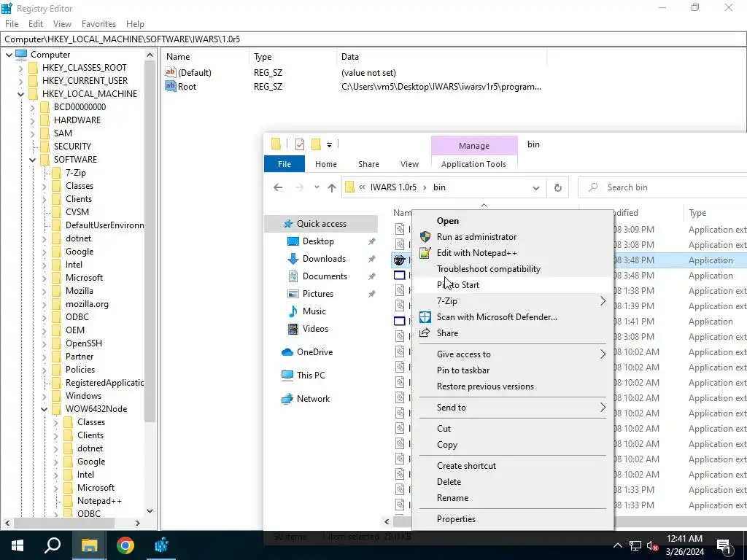Collapse the SOFTWARE tree node
The height and width of the screenshot is (560, 747).
click(32, 160)
